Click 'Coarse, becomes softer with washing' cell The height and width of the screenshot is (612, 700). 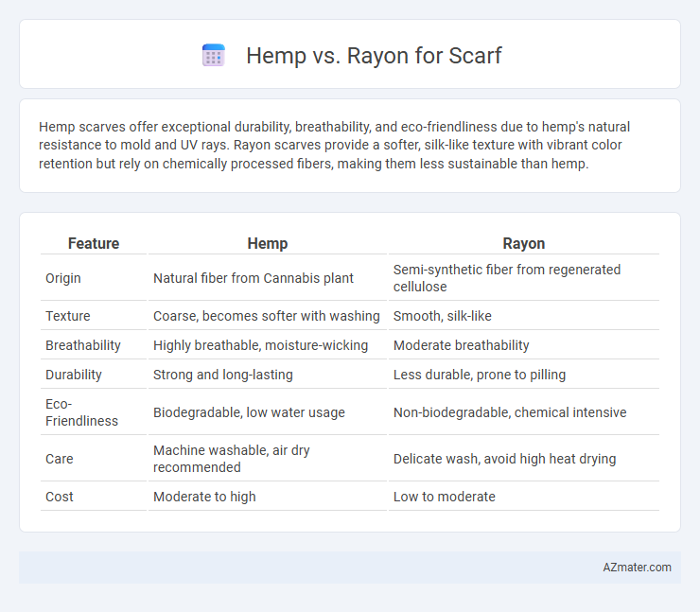click(x=268, y=316)
